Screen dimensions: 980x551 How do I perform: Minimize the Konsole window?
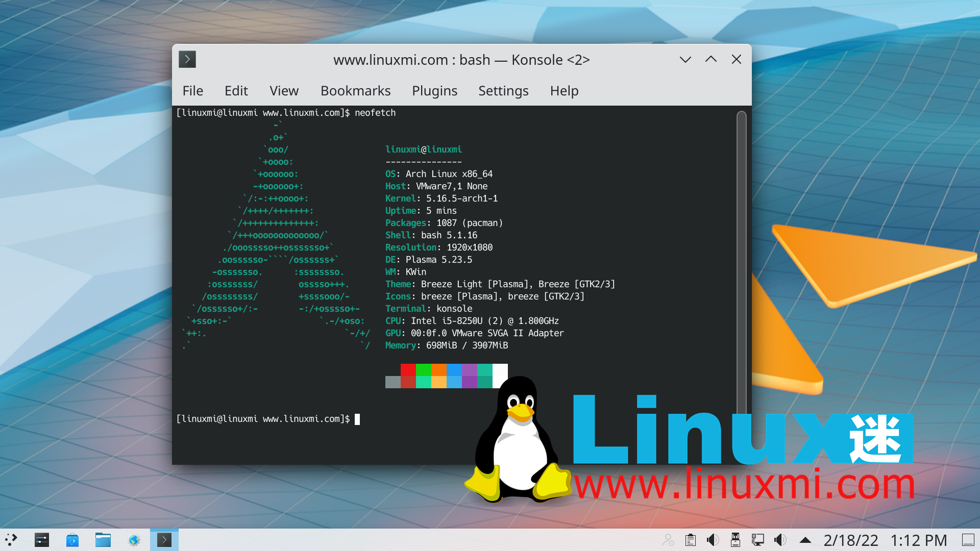pyautogui.click(x=685, y=60)
